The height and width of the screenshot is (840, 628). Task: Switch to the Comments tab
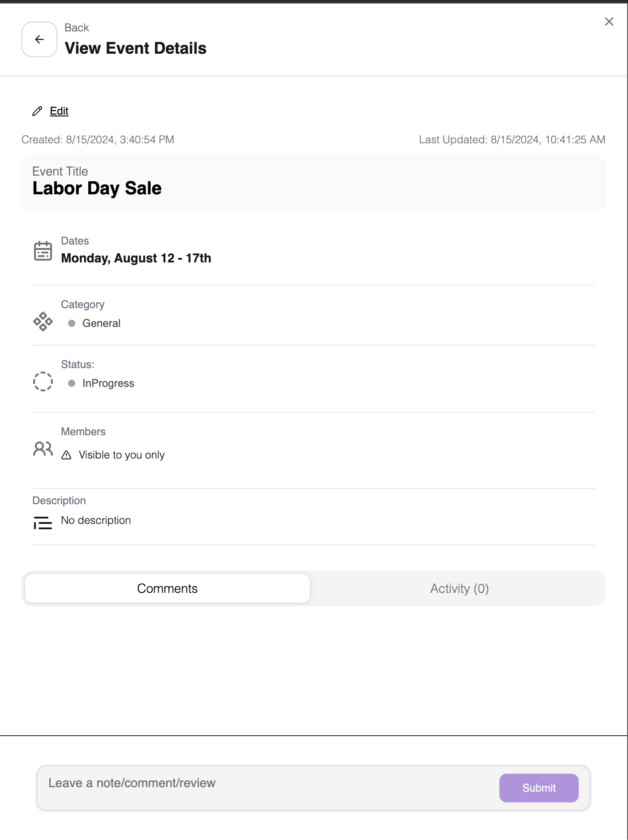coord(168,588)
